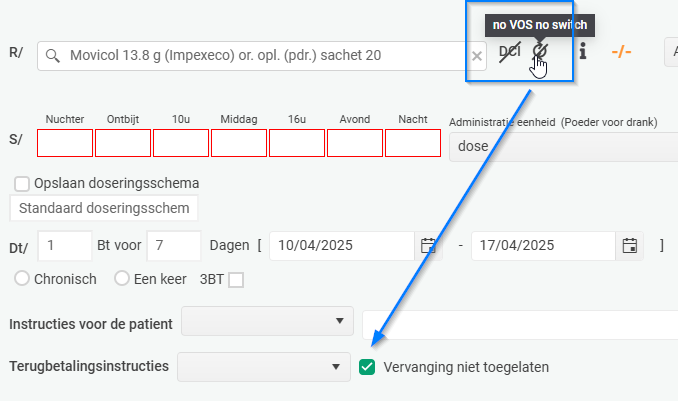This screenshot has height=401, width=678.
Task: Open the medication info icon
Action: point(583,51)
